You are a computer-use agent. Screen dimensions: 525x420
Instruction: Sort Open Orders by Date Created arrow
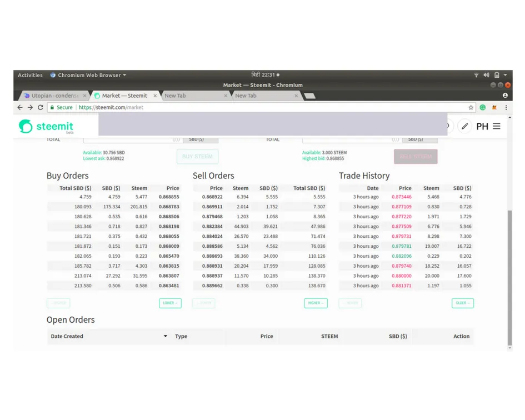point(165,336)
